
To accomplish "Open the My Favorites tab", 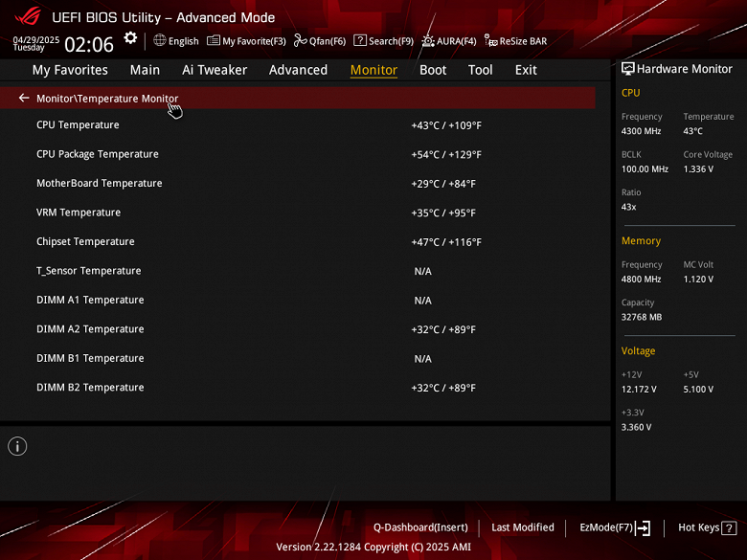I will tap(70, 70).
